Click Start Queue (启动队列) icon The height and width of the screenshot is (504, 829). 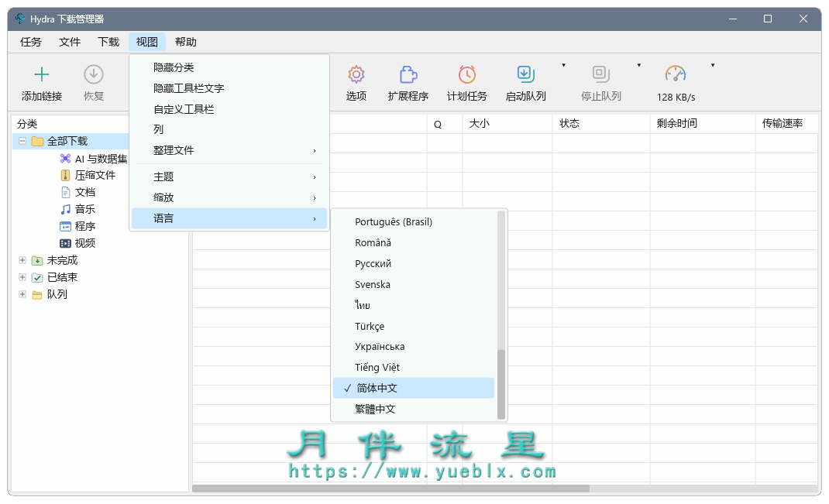click(x=525, y=74)
